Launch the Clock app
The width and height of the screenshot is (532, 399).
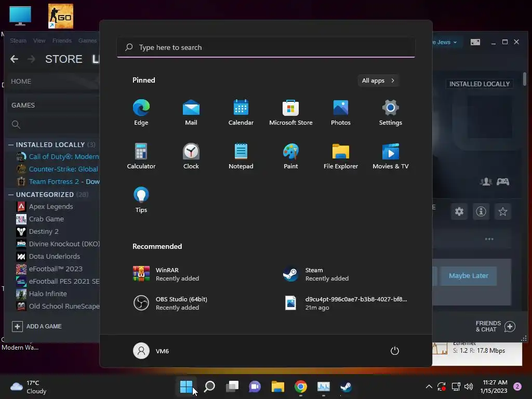pos(191,156)
